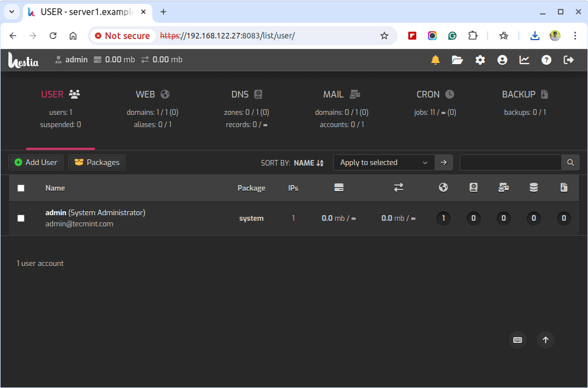Check the select-all checkbox in table header
This screenshot has width=588, height=388.
(x=21, y=188)
